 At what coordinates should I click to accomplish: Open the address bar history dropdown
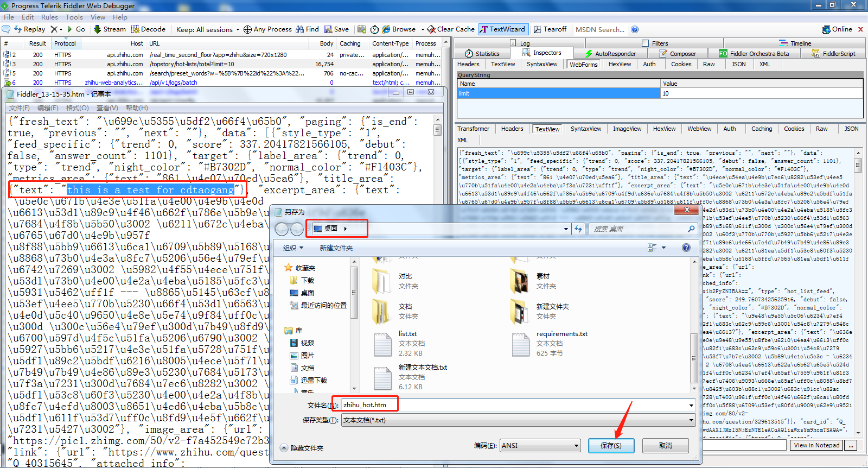tap(566, 229)
